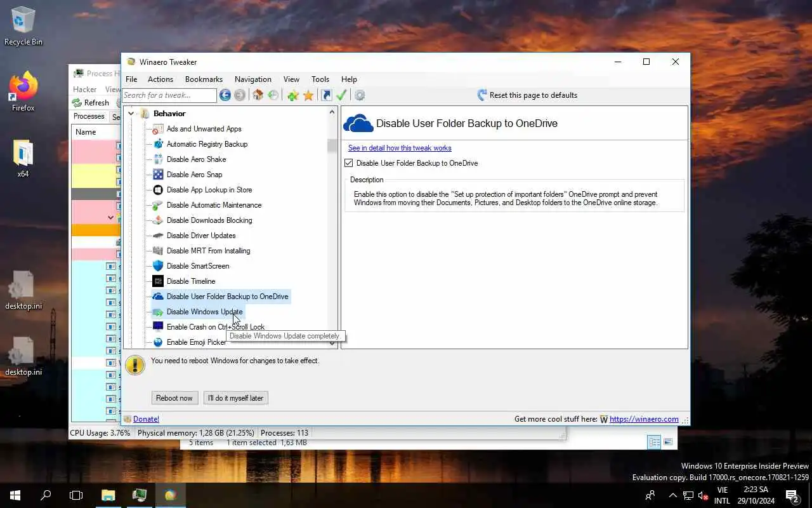Image resolution: width=812 pixels, height=508 pixels.
Task: Add bookmark using the green plus star icon
Action: [x=293, y=95]
